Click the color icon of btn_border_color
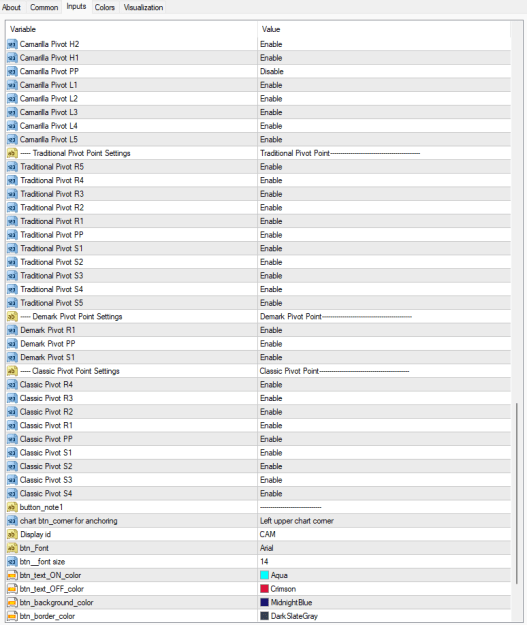Screen dimensions: 527x625 tap(12, 616)
